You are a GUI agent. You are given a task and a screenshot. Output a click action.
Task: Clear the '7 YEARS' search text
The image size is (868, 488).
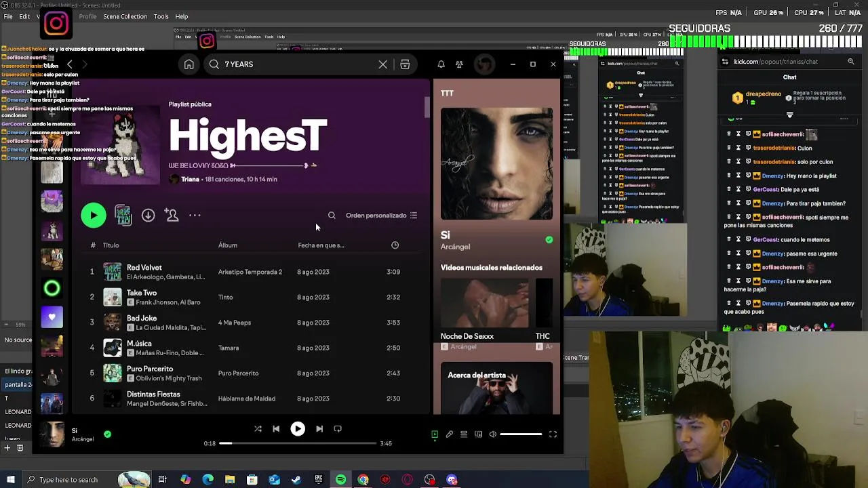click(383, 64)
